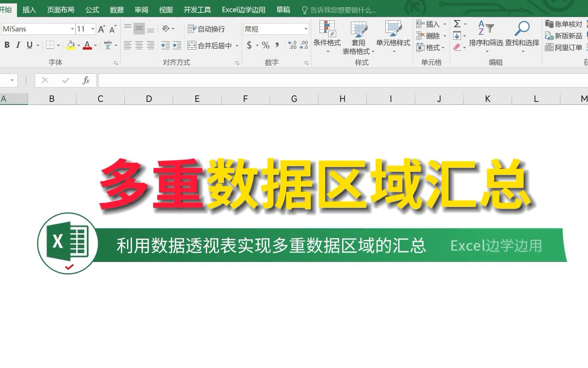
Task: Click 合并后居中 merge and center
Action: coord(209,45)
